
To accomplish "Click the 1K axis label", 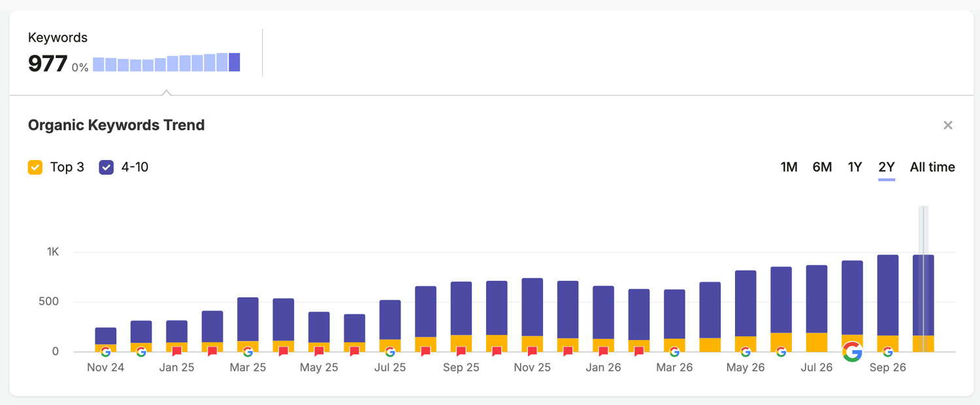I will 52,252.
